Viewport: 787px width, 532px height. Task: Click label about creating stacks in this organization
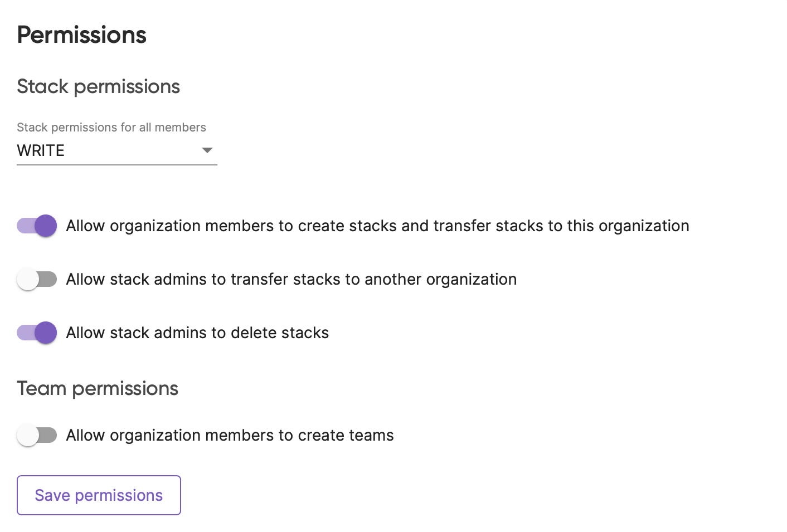pos(377,226)
